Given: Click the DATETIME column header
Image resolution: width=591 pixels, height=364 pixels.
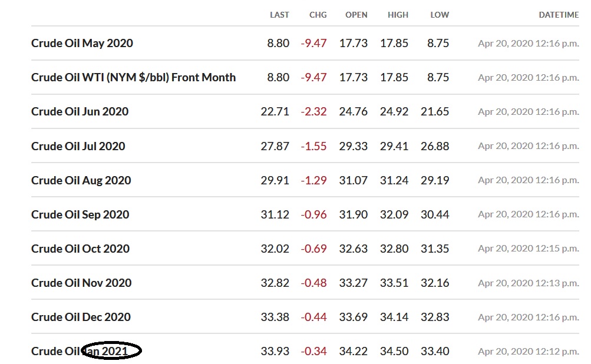Looking at the screenshot, I should point(559,15).
